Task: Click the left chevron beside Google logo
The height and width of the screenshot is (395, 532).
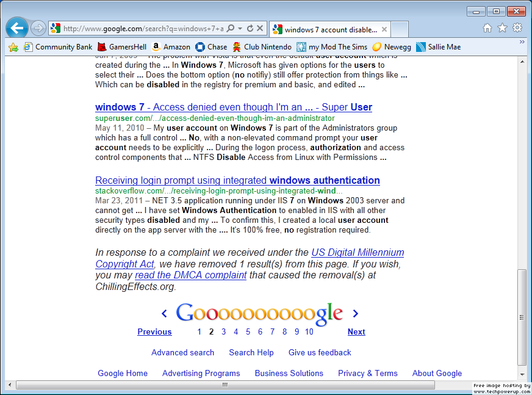Action: 164,313
